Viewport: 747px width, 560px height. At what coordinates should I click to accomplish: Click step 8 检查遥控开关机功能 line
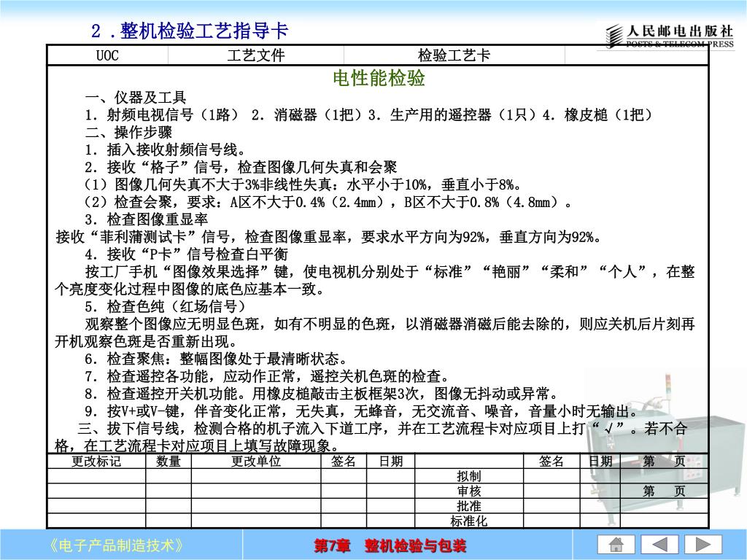click(322, 394)
